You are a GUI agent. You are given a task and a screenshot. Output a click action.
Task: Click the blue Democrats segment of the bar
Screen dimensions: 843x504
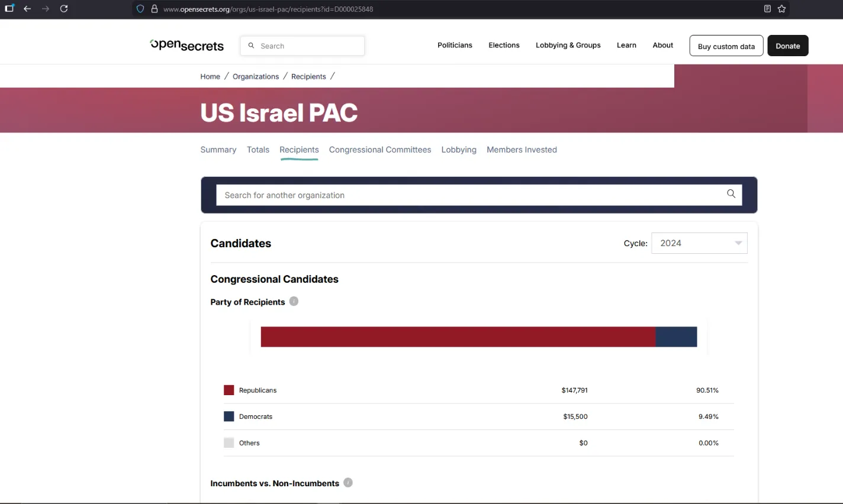click(677, 337)
